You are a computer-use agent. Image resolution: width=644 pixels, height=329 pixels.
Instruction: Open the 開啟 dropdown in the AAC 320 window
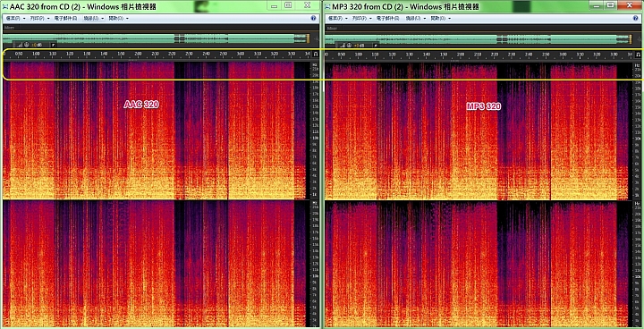[x=118, y=19]
